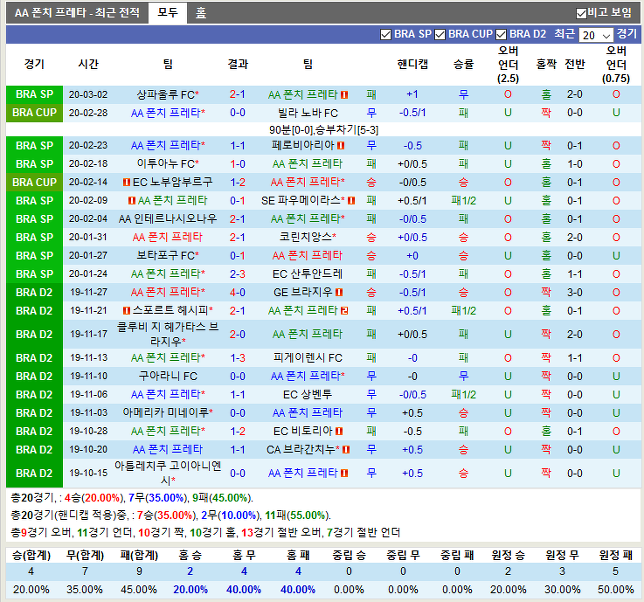
Task: Click red card icon after CA 브라간치누
Action: click(x=346, y=450)
